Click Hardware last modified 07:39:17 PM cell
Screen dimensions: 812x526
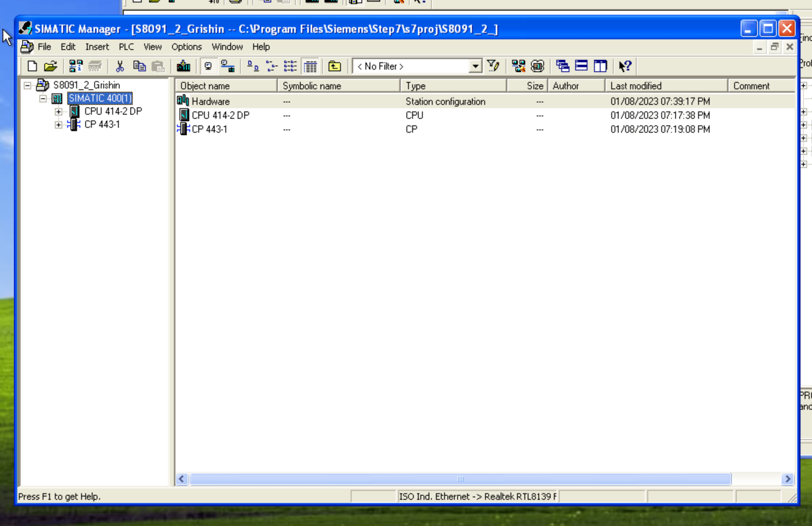(x=660, y=101)
